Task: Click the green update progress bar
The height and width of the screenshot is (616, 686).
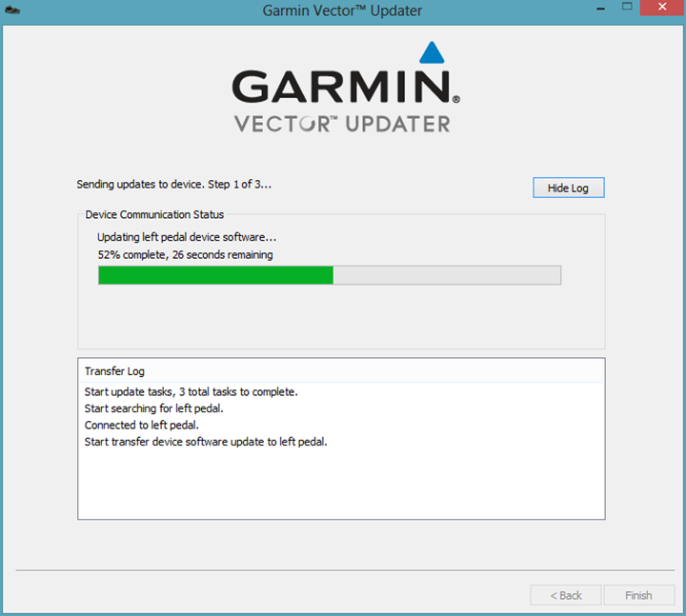Action: (x=330, y=275)
